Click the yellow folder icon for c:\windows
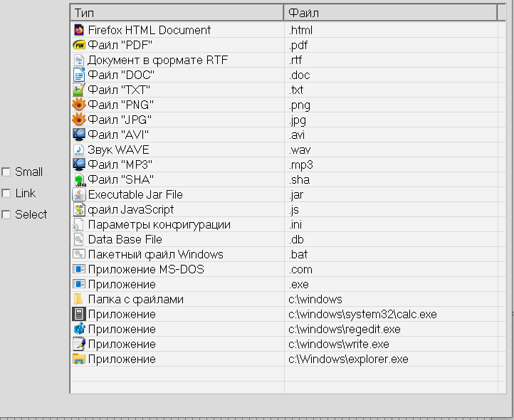 point(79,299)
